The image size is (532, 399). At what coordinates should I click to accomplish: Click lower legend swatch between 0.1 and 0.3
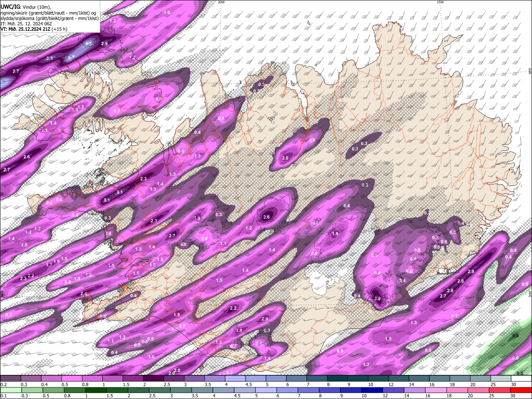tap(10, 390)
